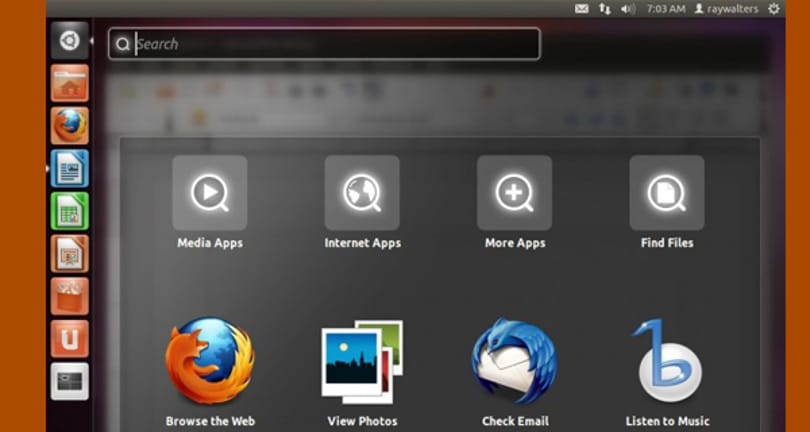The height and width of the screenshot is (432, 810).
Task: Click the Listen to Music label
Action: click(x=667, y=421)
